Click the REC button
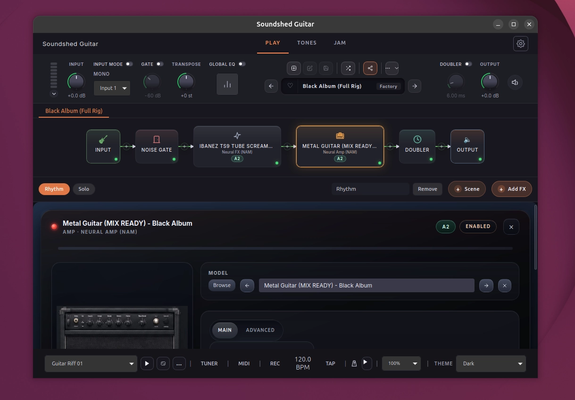Image resolution: width=575 pixels, height=400 pixels. tap(275, 363)
